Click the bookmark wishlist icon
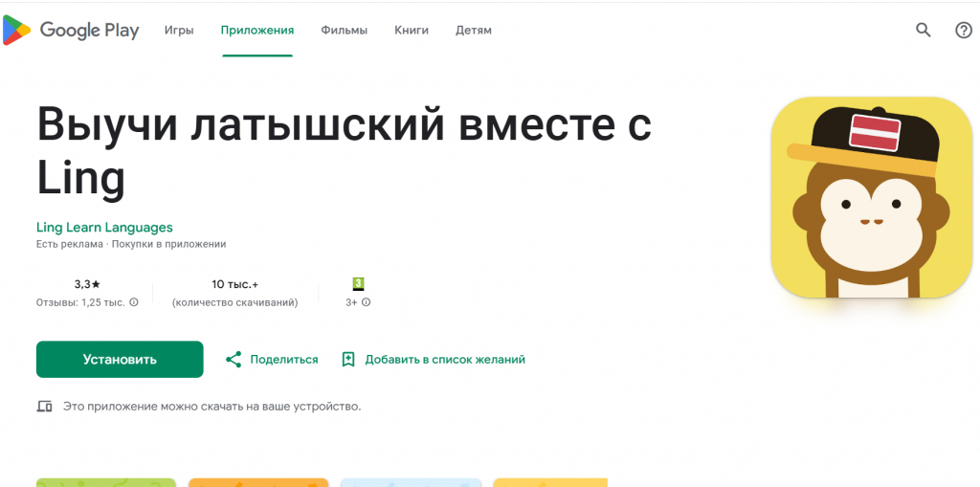Viewport: 980px width, 487px height. coord(348,360)
